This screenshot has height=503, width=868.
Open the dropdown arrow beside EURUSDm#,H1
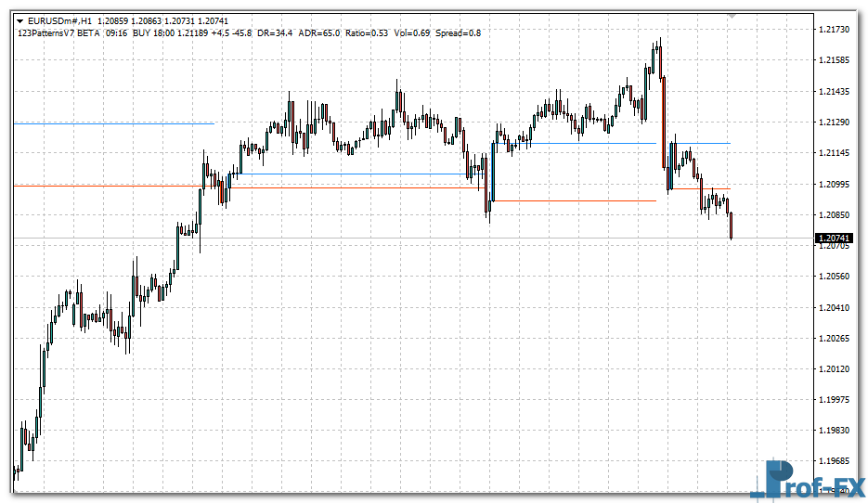click(x=19, y=20)
